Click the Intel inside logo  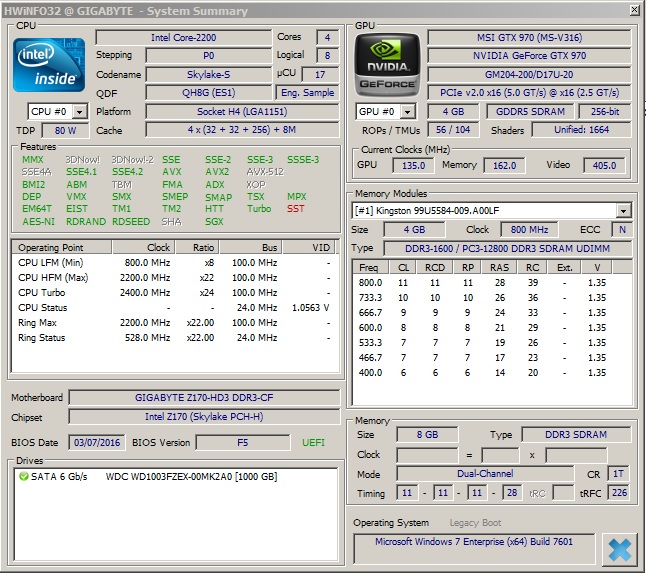coord(49,65)
